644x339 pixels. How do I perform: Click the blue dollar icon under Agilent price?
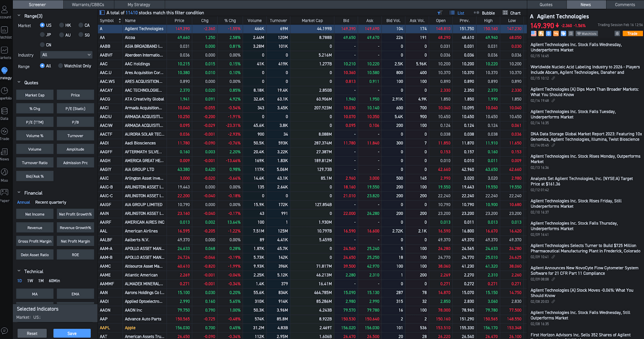(x=548, y=33)
